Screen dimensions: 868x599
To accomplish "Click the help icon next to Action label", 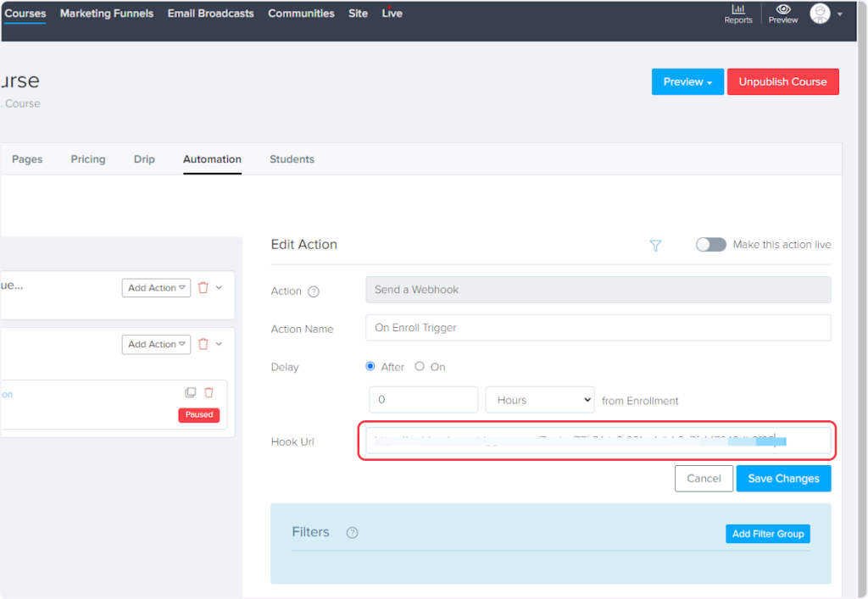I will [x=314, y=291].
